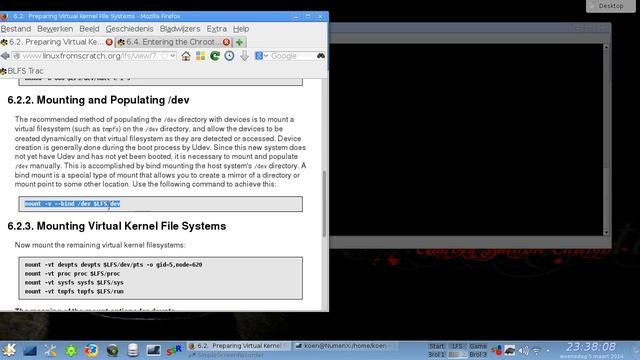Open the blue desktop icon in the panel
The width and height of the screenshot is (640, 360).
(30, 351)
